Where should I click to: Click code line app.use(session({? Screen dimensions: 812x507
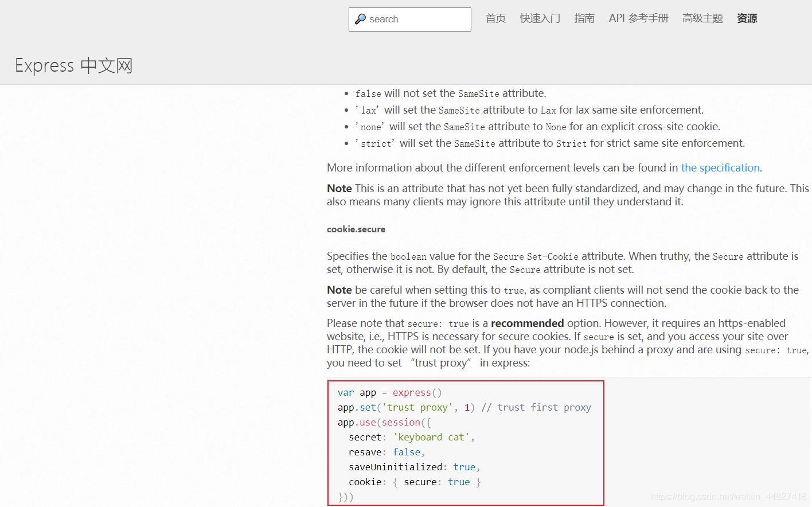click(384, 422)
